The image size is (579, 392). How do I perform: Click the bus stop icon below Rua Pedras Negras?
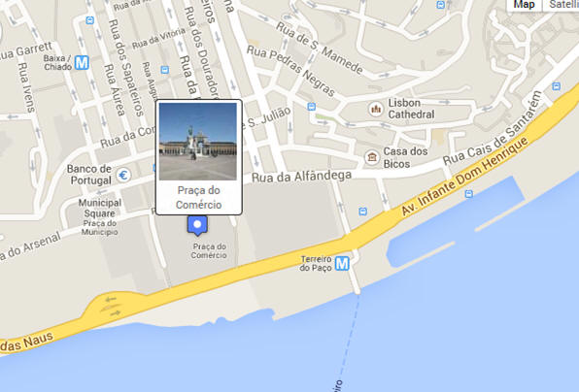(312, 107)
